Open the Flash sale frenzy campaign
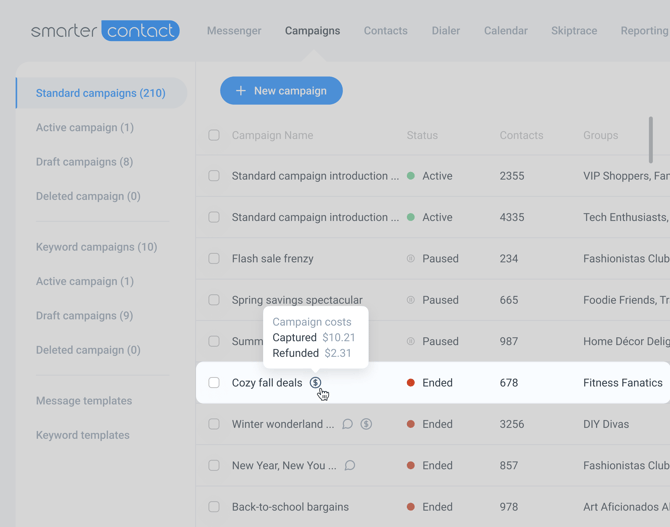This screenshot has width=670, height=527. coord(273,259)
